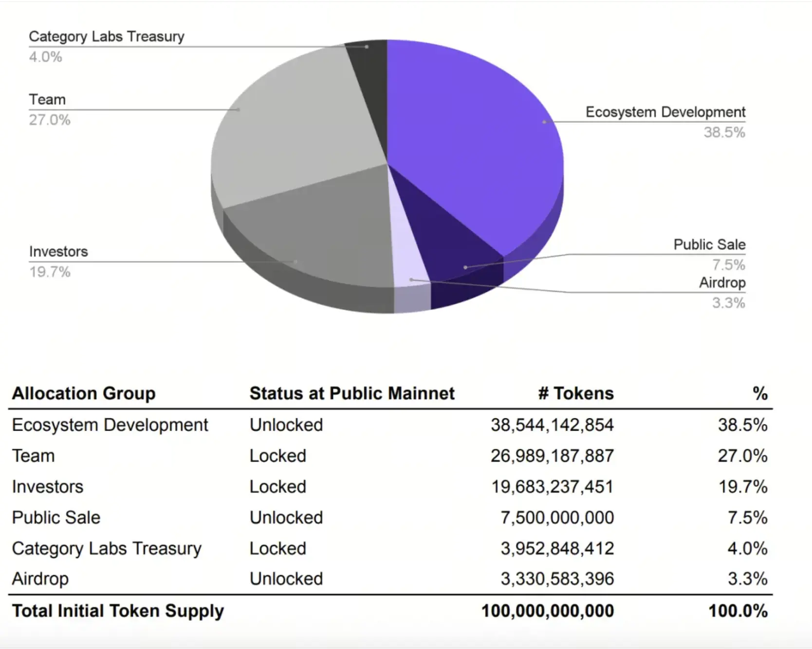Click the Airdrop label beside the pie chart
Viewport: 812px width, 649px height.
[722, 283]
